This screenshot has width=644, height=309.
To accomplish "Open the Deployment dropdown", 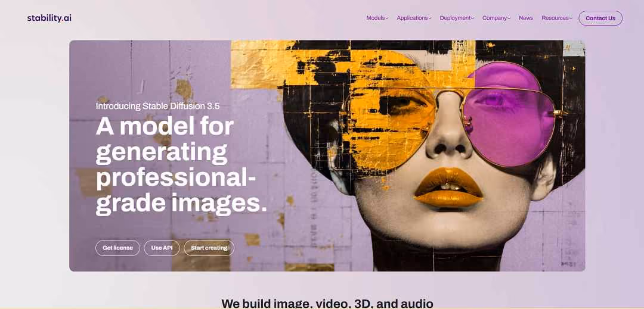I will click(457, 18).
